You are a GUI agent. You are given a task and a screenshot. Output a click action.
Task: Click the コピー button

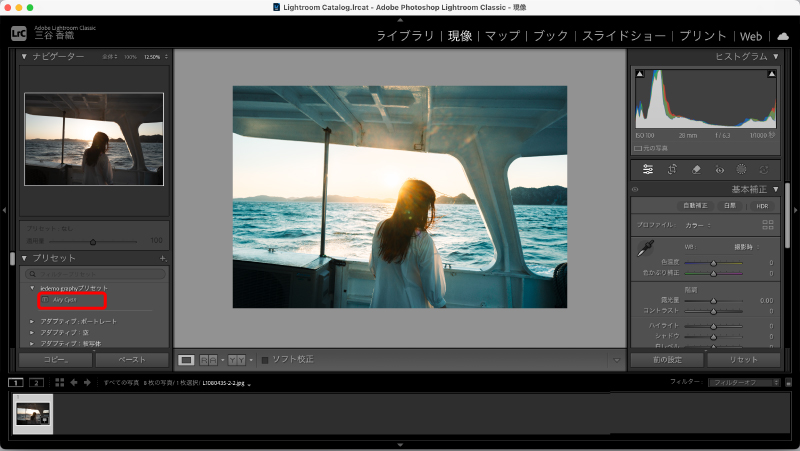coord(56,359)
